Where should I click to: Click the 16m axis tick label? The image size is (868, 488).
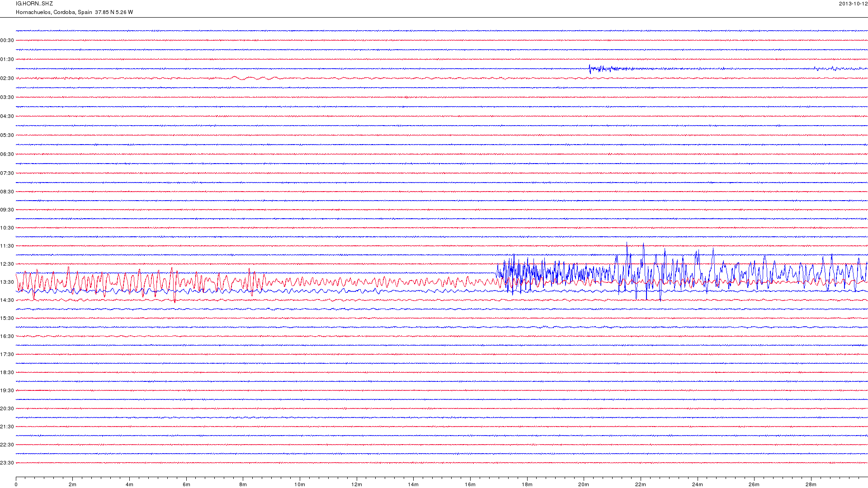point(470,484)
